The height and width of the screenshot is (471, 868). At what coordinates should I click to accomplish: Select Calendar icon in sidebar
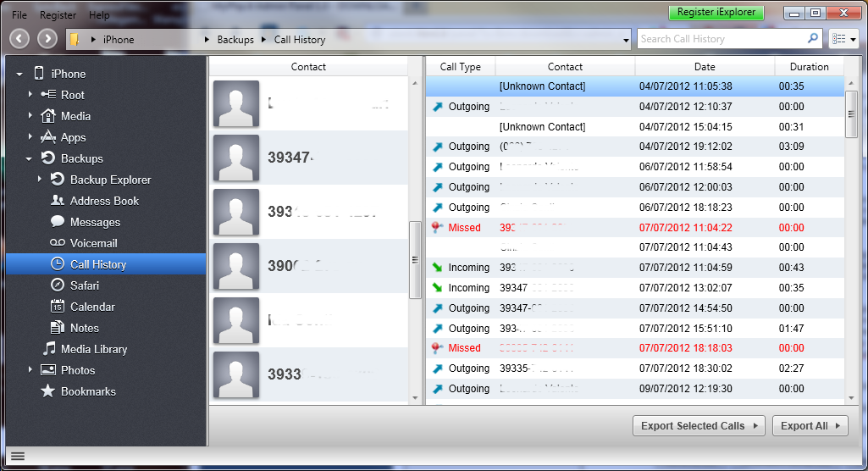(x=58, y=307)
